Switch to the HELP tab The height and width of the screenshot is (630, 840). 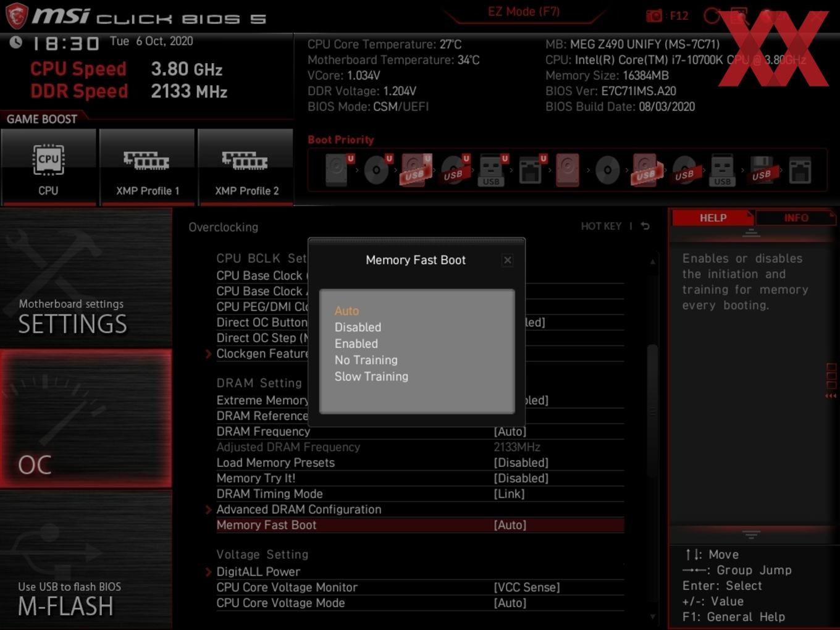click(x=713, y=218)
